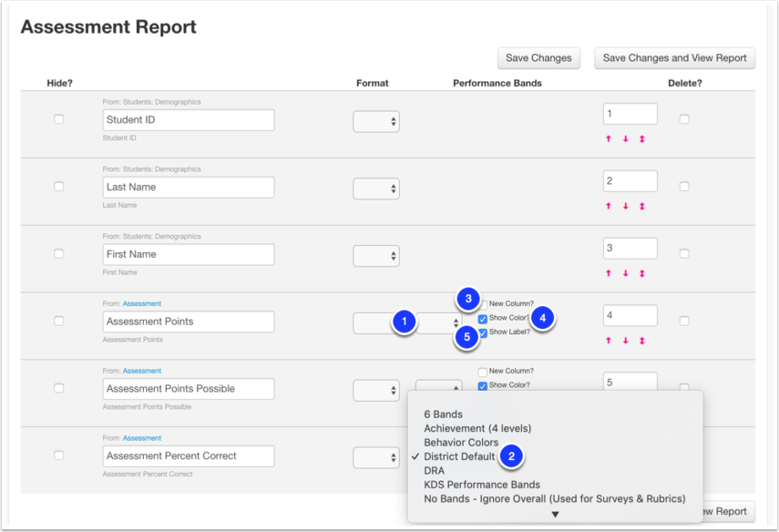Click the up-down reorder arrow for First Name
This screenshot has height=532, width=779.
641,271
